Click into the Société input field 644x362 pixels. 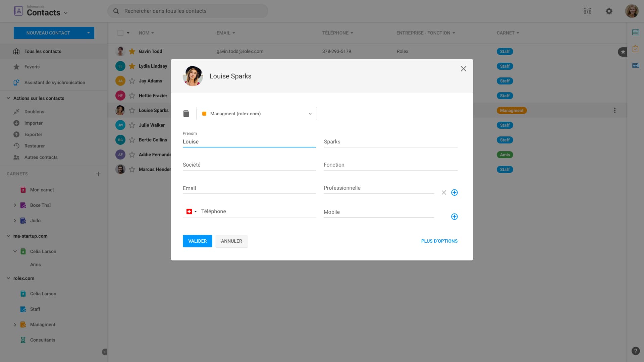click(x=249, y=165)
